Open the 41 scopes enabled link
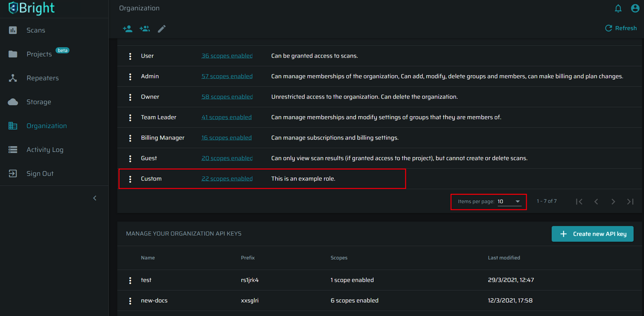 coord(227,117)
